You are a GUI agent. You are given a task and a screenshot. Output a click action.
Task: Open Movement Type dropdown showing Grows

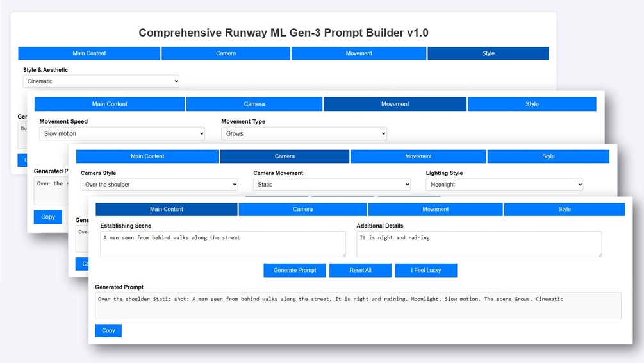click(x=304, y=133)
